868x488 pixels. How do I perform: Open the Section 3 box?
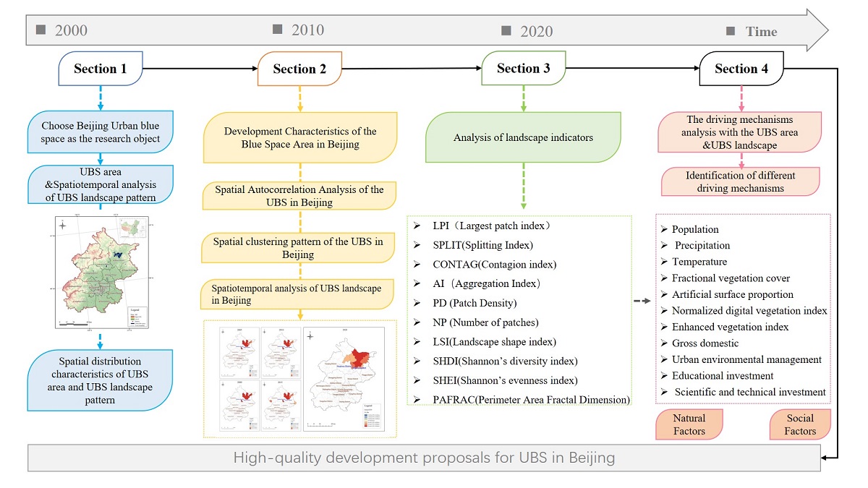[x=523, y=69]
